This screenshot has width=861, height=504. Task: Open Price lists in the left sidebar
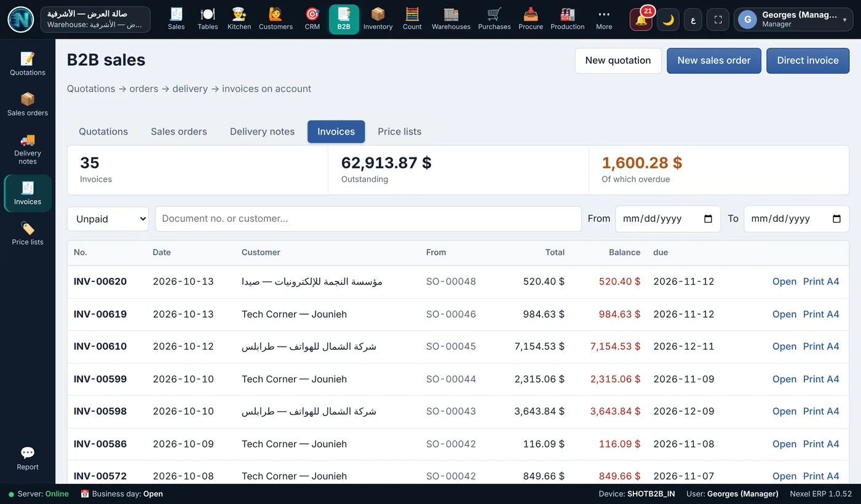point(28,234)
